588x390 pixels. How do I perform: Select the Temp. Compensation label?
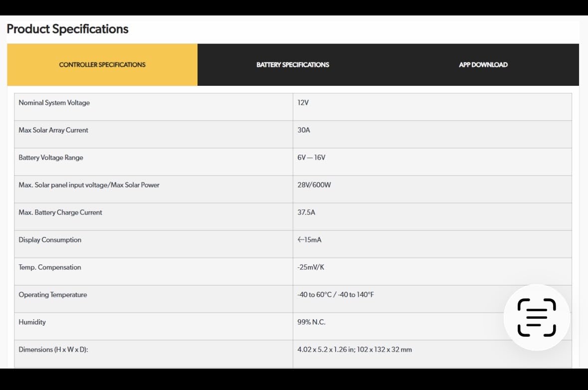tap(50, 267)
